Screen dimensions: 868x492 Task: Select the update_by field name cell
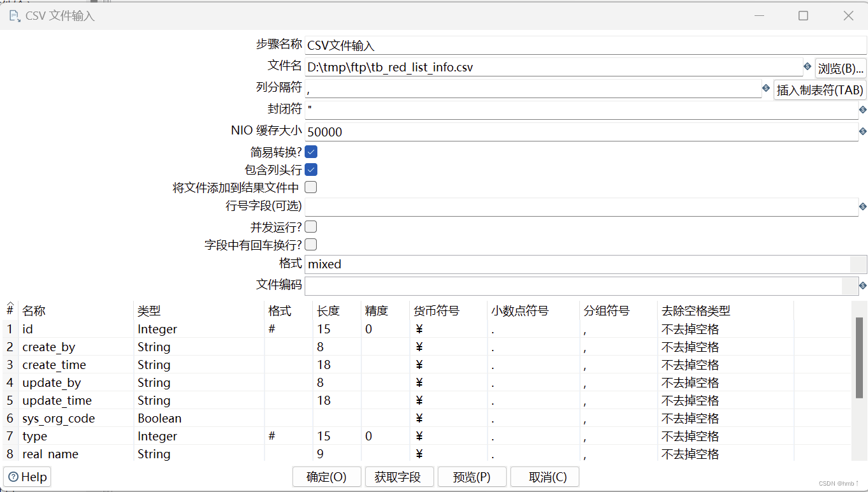pos(76,382)
